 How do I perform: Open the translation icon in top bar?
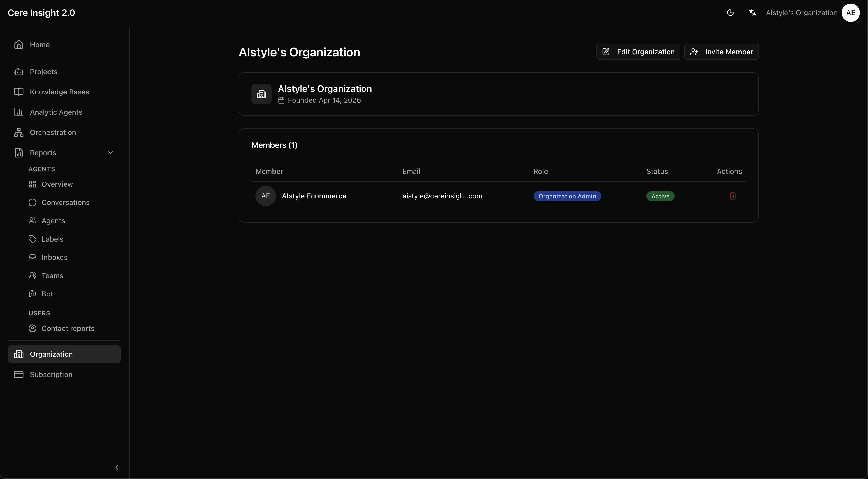(752, 13)
